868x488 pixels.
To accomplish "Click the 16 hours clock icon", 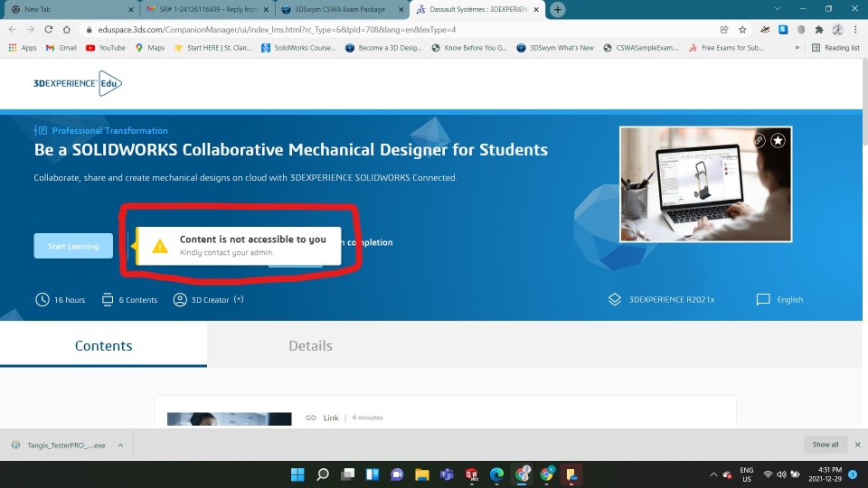I will [42, 299].
